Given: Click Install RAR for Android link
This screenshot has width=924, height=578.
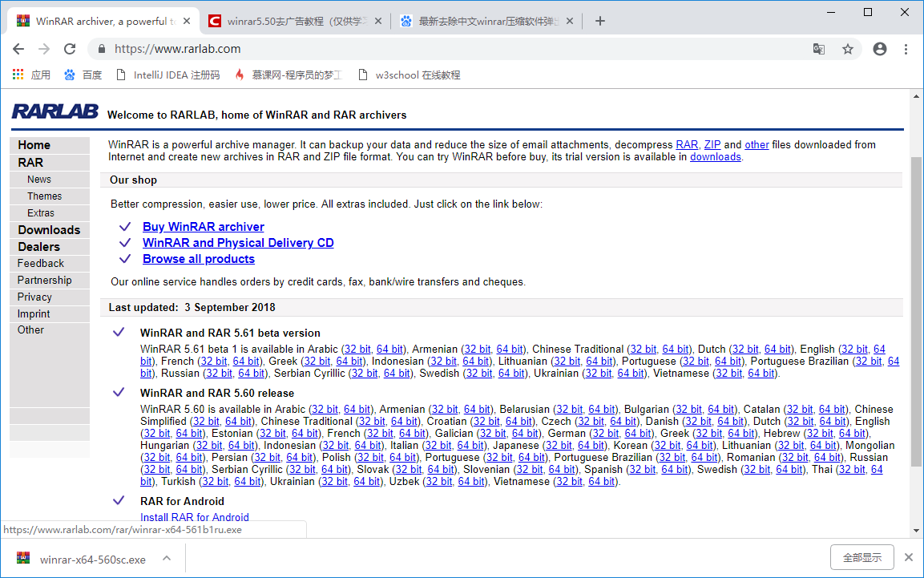Looking at the screenshot, I should (x=195, y=517).
